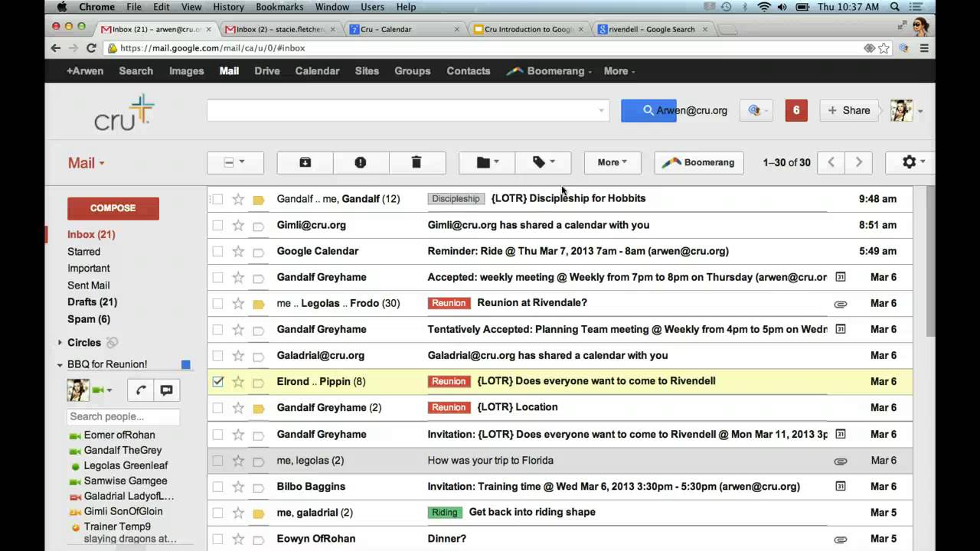Click the green Riding label tag

pos(444,513)
